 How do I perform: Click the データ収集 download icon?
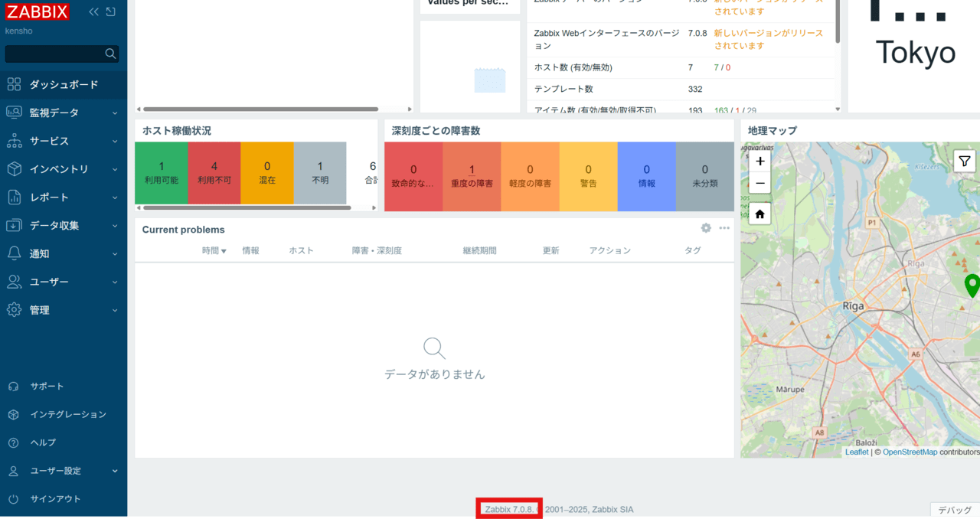point(14,225)
